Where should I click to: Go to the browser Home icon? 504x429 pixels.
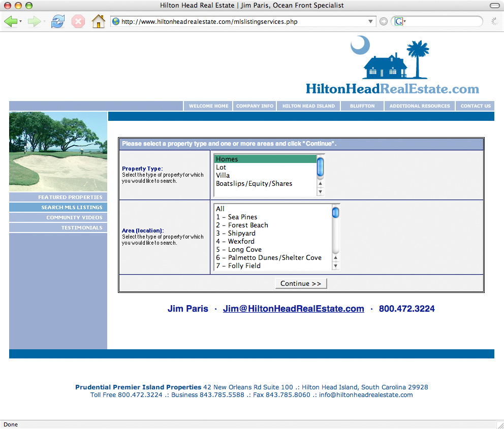pos(99,21)
